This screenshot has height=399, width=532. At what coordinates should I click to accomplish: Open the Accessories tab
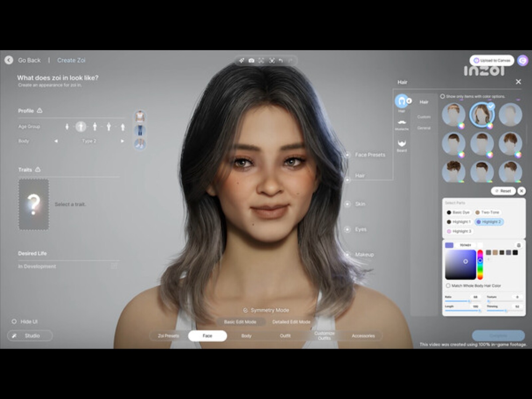click(x=363, y=336)
